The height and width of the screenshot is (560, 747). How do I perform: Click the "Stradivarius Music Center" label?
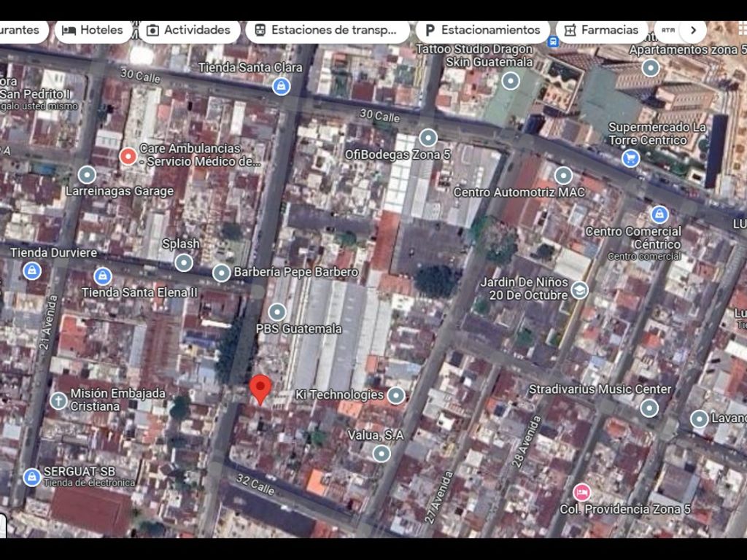600,389
